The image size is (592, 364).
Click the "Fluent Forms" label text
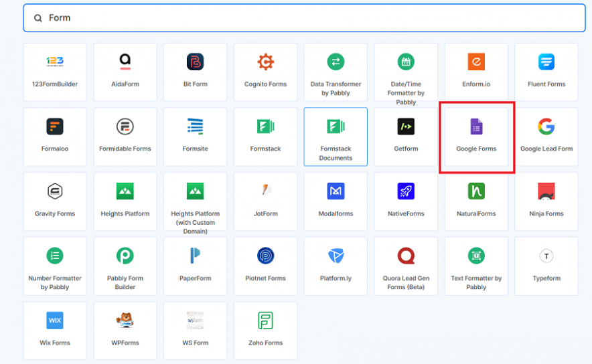pyautogui.click(x=546, y=84)
